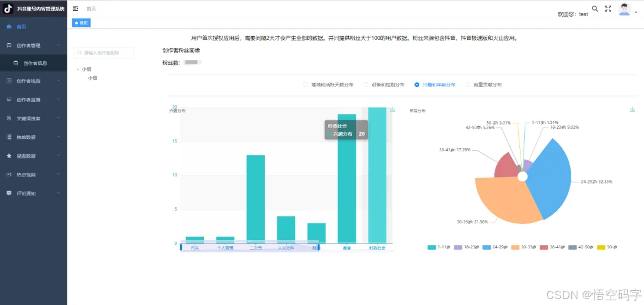Expand the 创作者视频 menu chevron

[x=58, y=80]
